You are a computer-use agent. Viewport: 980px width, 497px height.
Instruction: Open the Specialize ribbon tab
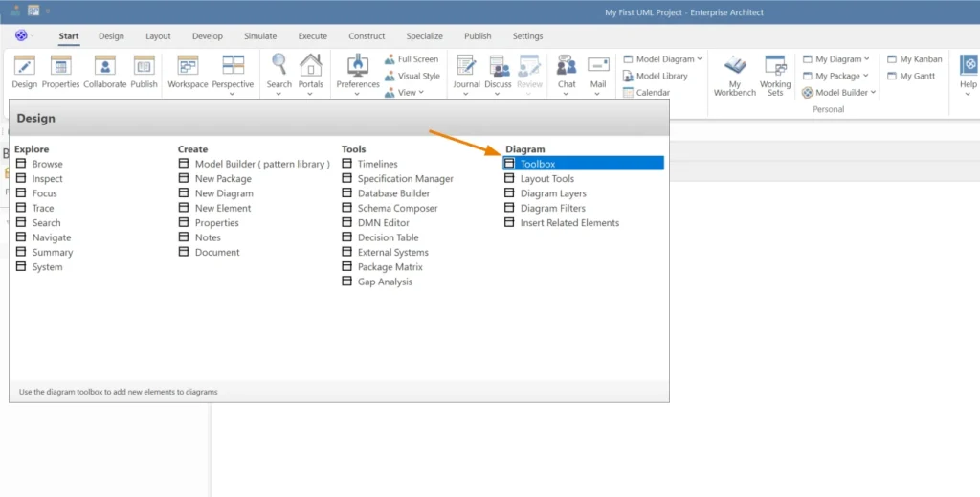coord(424,36)
